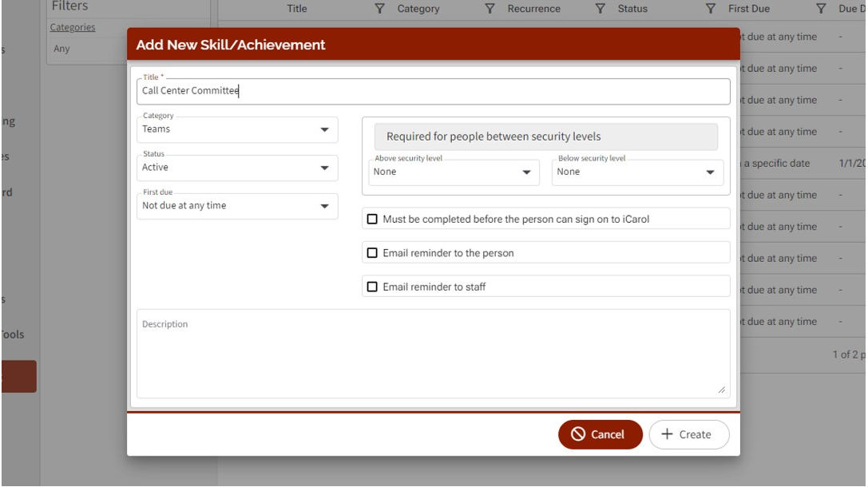Viewport: 868px width, 487px height.
Task: Click the 'Required for people between security levels' banner
Action: (546, 137)
